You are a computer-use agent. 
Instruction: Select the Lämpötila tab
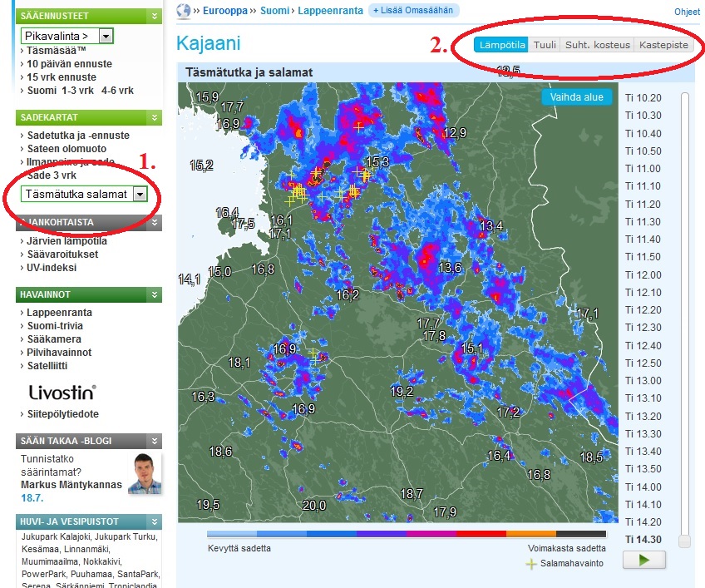500,45
